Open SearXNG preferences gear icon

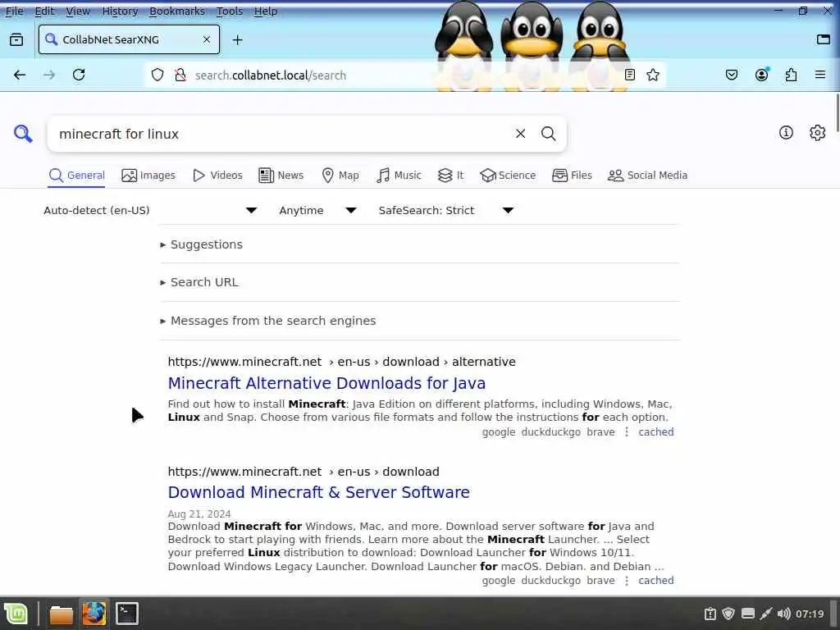(x=817, y=132)
